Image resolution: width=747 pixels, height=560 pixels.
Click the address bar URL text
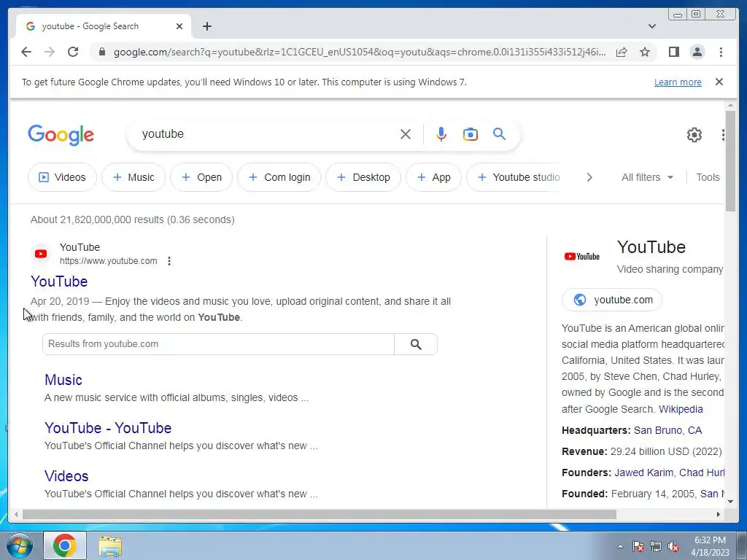360,52
